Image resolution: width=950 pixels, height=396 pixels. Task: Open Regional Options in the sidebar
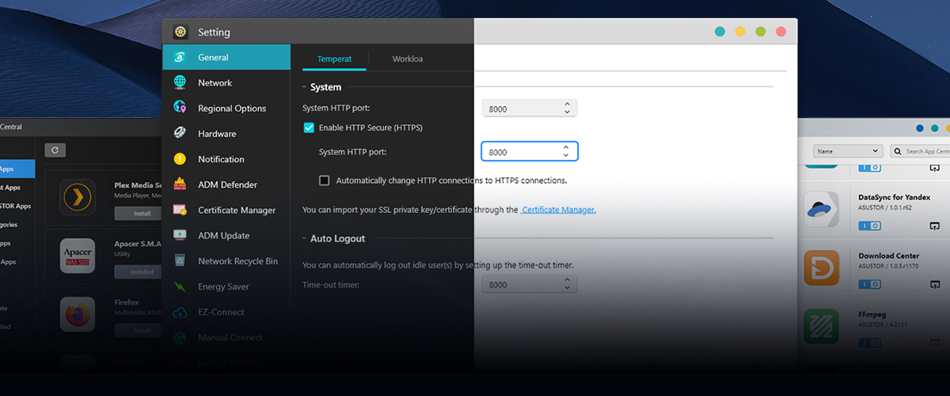pyautogui.click(x=227, y=108)
